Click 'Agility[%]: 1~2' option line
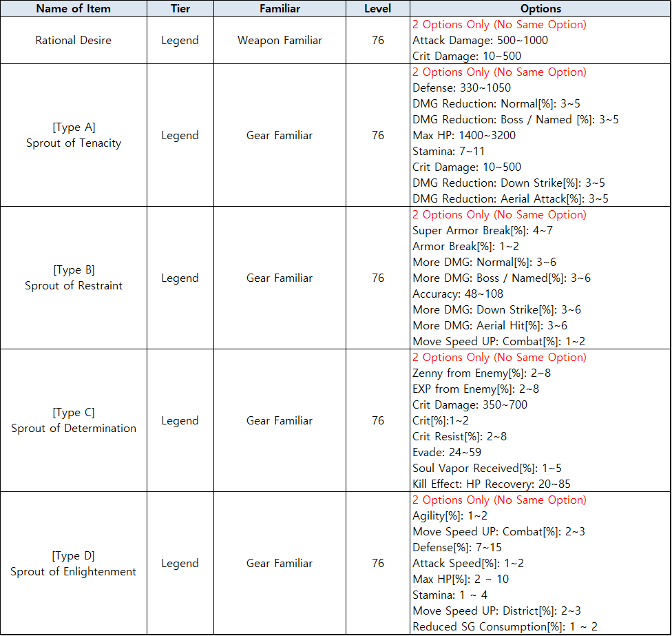 [450, 516]
